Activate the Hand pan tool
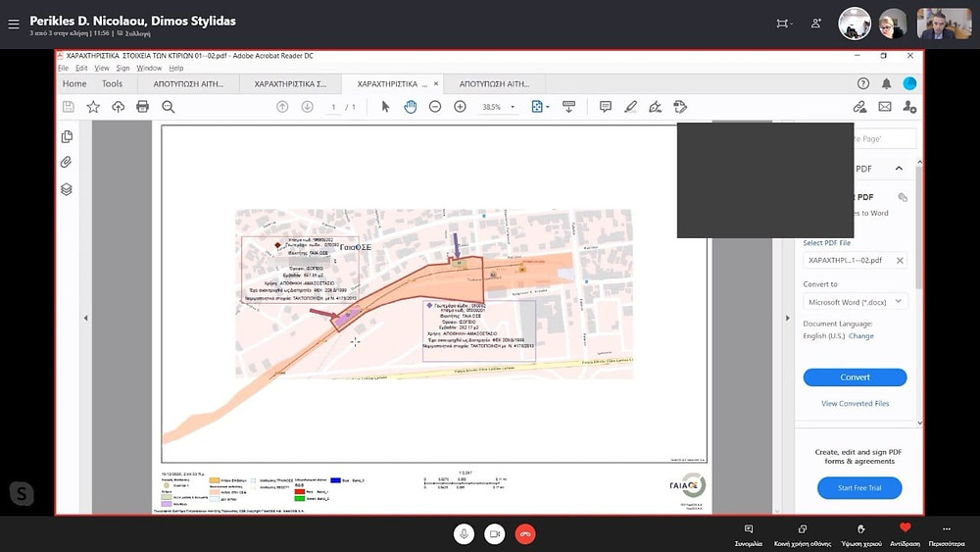The height and width of the screenshot is (552, 980). click(410, 107)
